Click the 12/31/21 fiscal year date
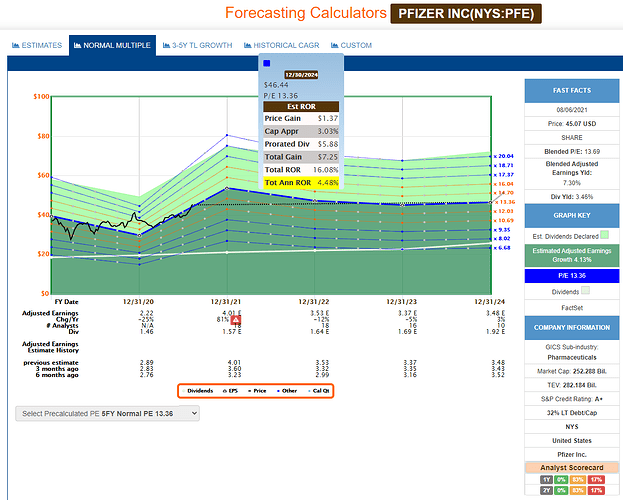Viewport: 623px width, 500px height. tap(226, 302)
